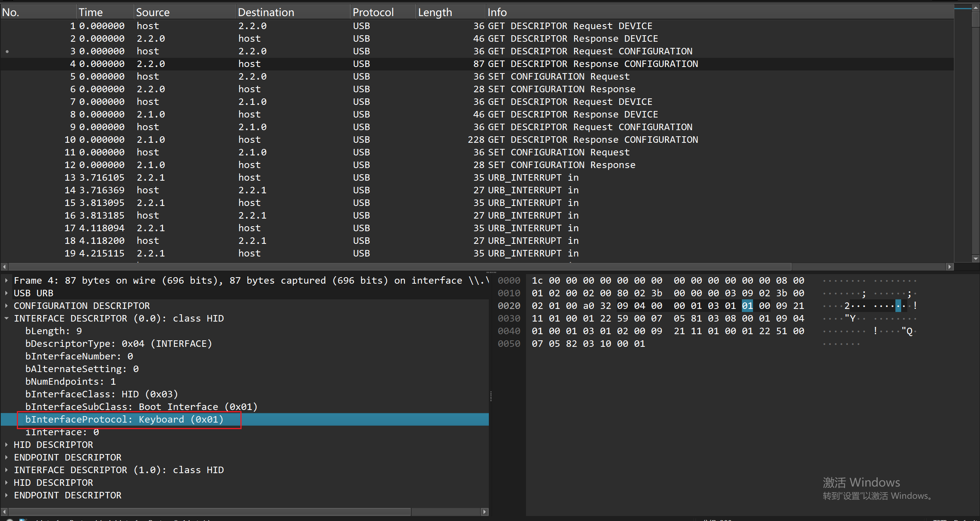Click the Destination column header
The image size is (980, 521).
point(266,12)
